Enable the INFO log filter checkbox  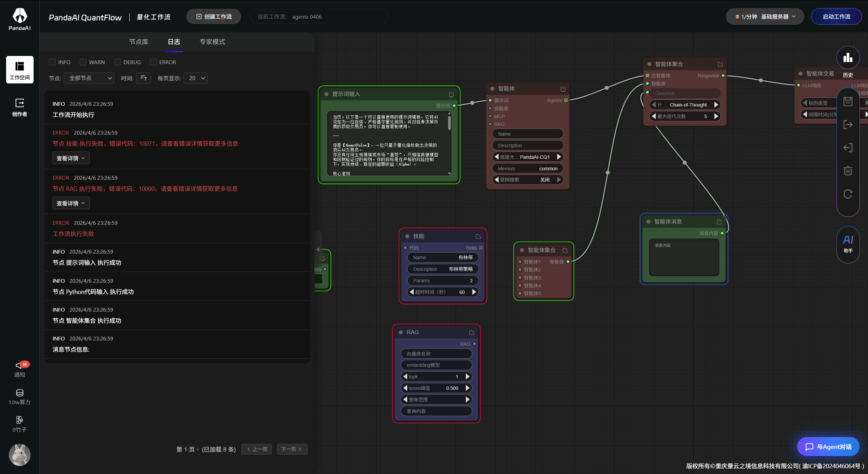click(x=52, y=62)
